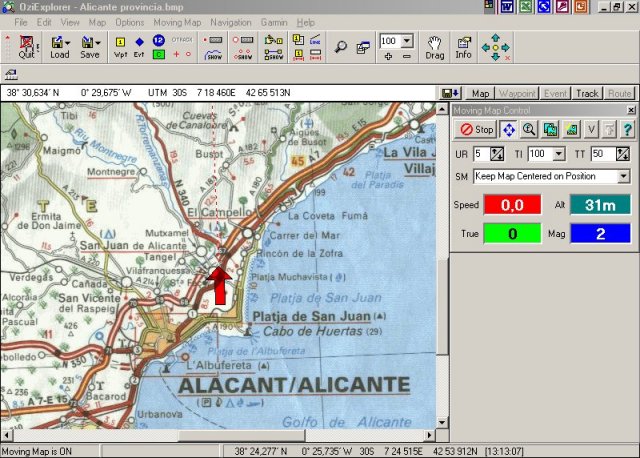Image resolution: width=640 pixels, height=458 pixels.
Task: Toggle the V button in Moving Map Control
Action: [x=591, y=129]
